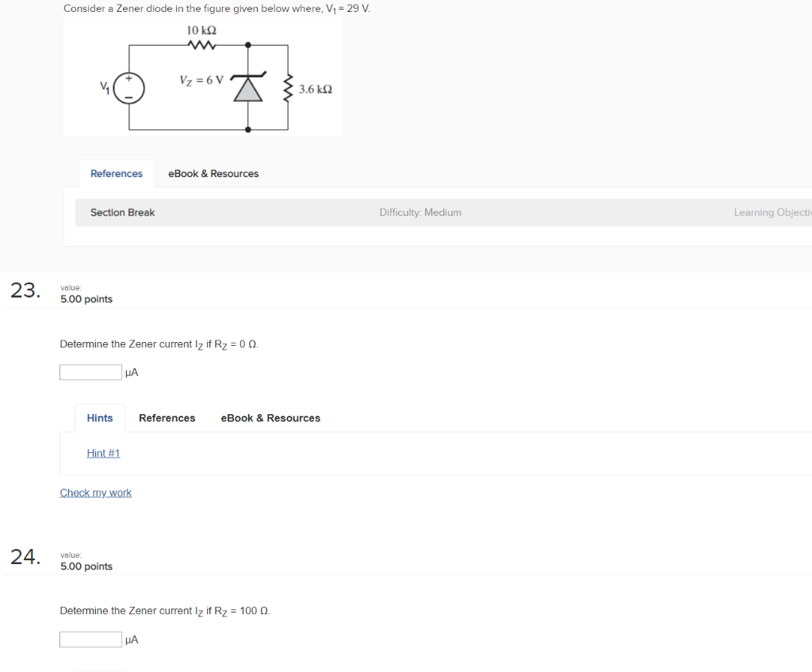
Task: Select References tab under question 23
Action: pos(167,417)
